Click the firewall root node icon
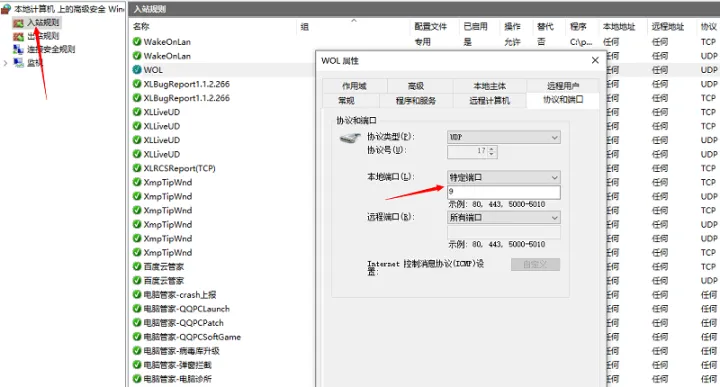 6,9
